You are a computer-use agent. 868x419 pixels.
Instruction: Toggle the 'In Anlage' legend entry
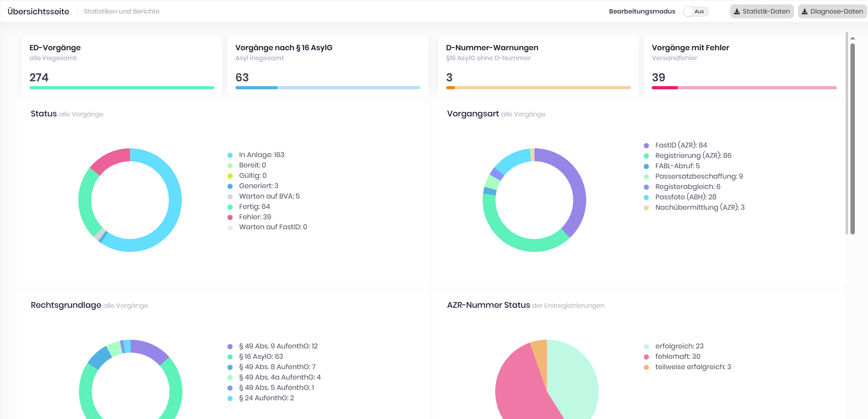point(261,155)
